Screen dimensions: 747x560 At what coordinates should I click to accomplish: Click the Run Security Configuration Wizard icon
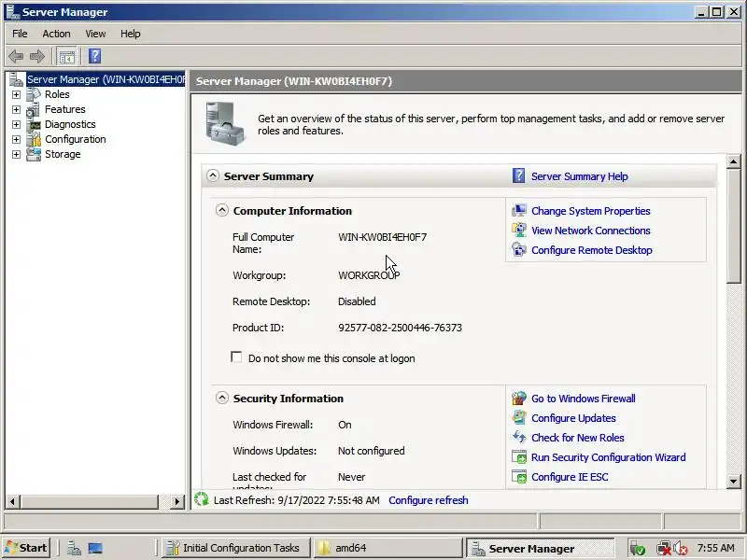click(x=519, y=457)
